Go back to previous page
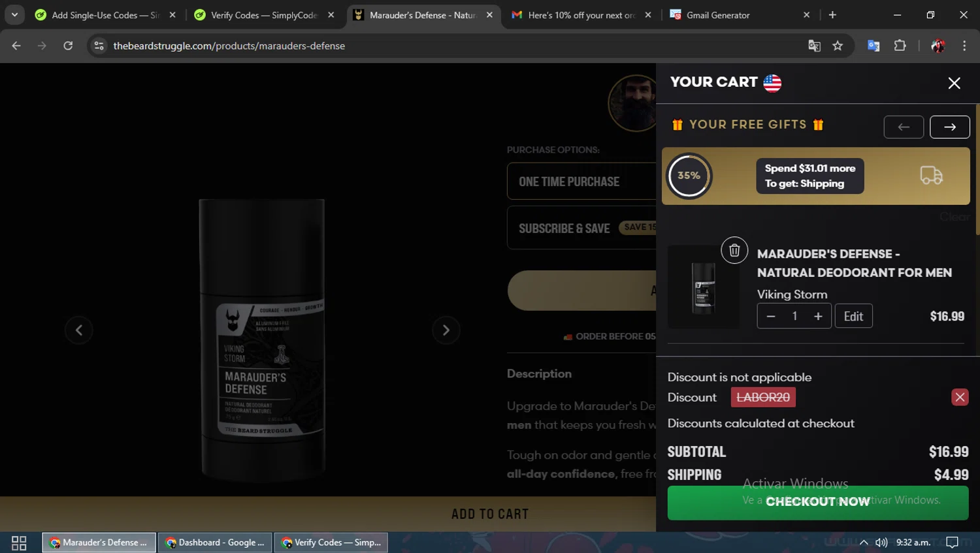The image size is (980, 553). 16,46
